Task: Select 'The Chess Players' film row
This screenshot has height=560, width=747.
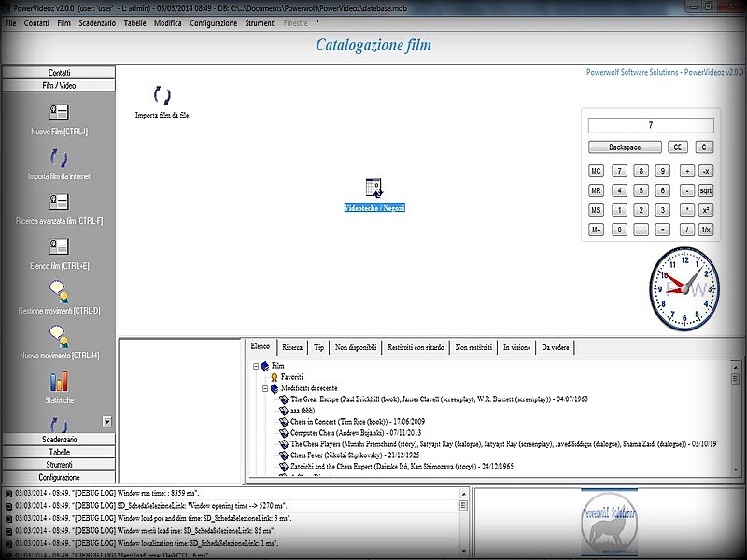Action: [x=504, y=444]
